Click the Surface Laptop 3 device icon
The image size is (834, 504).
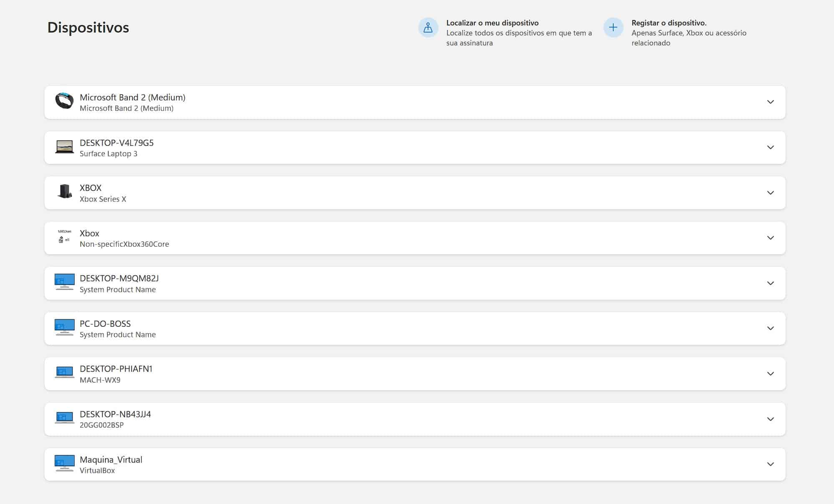[x=64, y=147]
